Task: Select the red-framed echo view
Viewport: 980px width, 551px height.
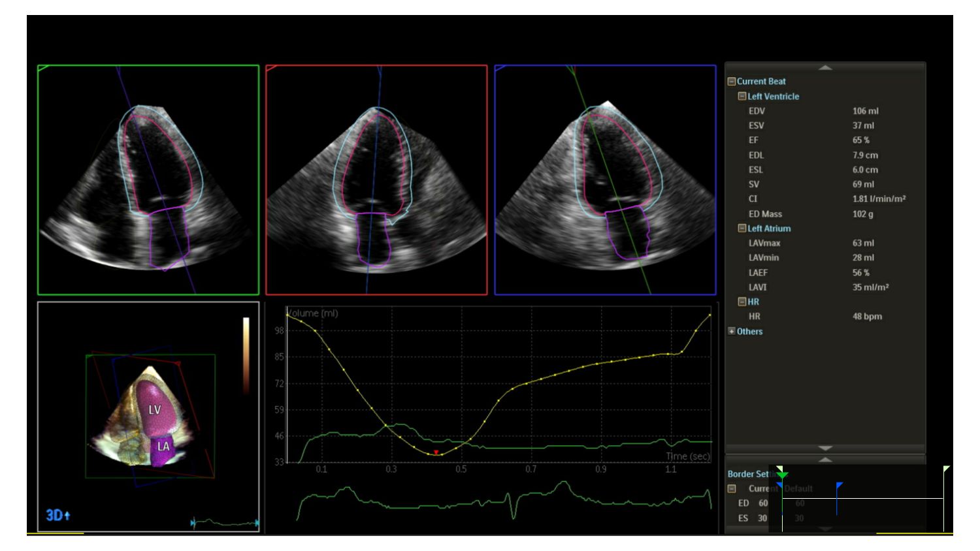Action: pos(376,180)
